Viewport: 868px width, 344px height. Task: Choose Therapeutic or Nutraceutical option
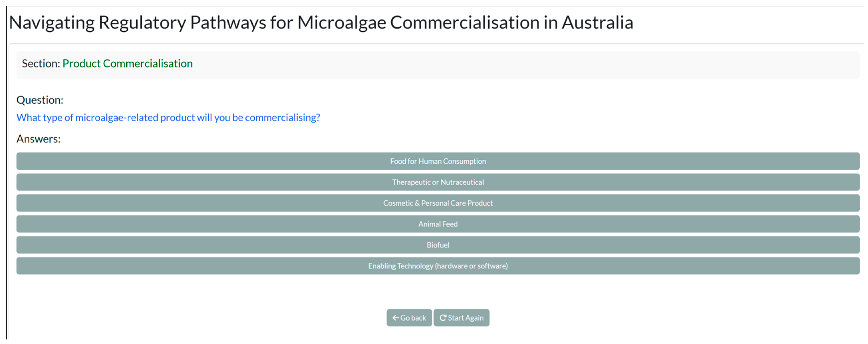click(438, 182)
